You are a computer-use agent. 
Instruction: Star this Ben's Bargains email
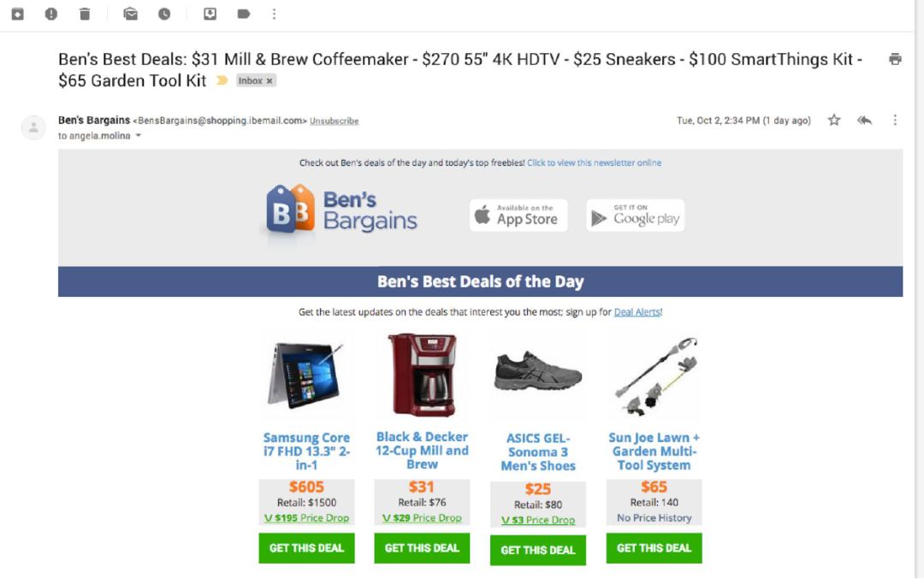(x=834, y=121)
